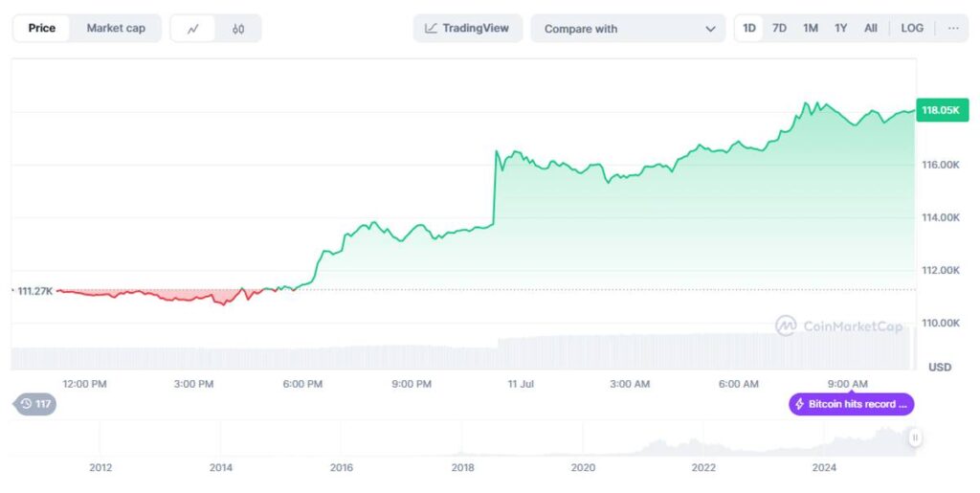Click the 112.00K axis label

coord(940,271)
